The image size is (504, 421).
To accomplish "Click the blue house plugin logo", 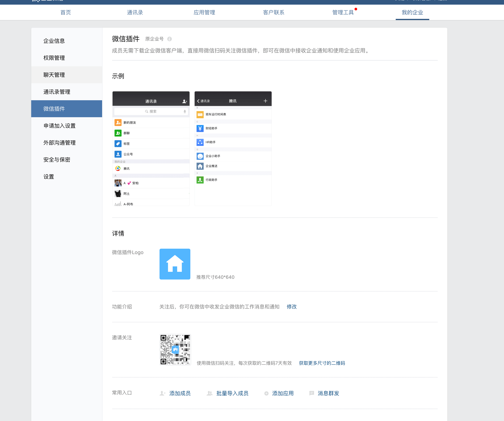I will click(x=175, y=264).
